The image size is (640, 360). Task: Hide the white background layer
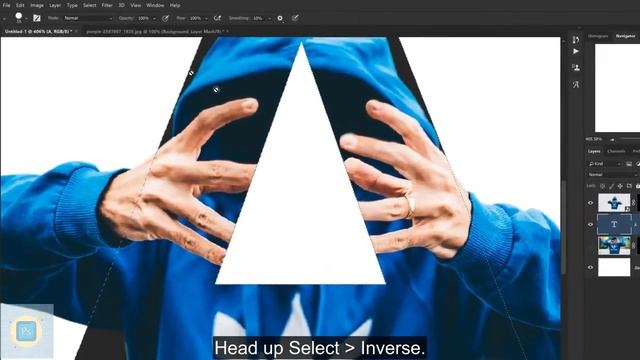(591, 267)
